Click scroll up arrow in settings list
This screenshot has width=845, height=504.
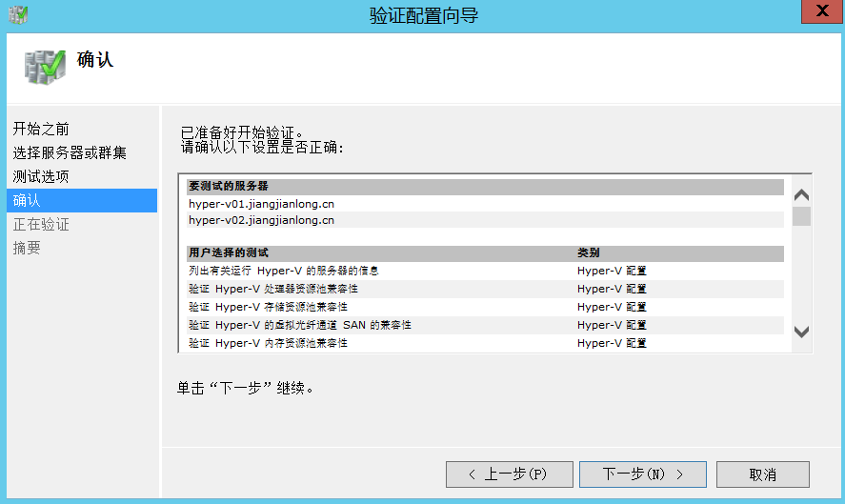coord(801,194)
